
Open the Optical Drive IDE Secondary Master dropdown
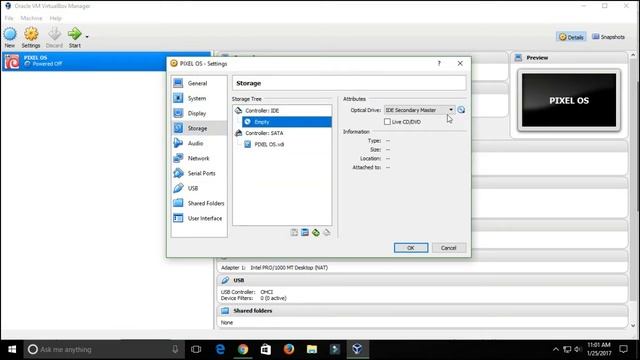(419, 110)
